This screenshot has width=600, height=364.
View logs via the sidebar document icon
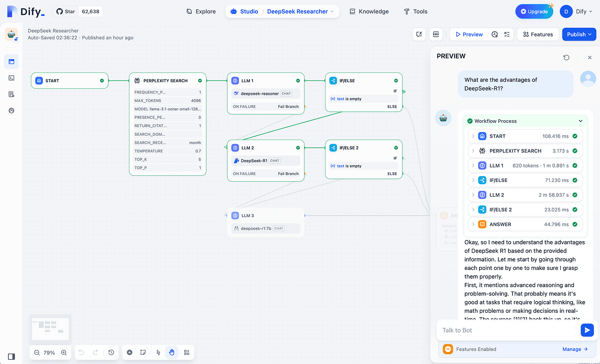click(x=11, y=94)
